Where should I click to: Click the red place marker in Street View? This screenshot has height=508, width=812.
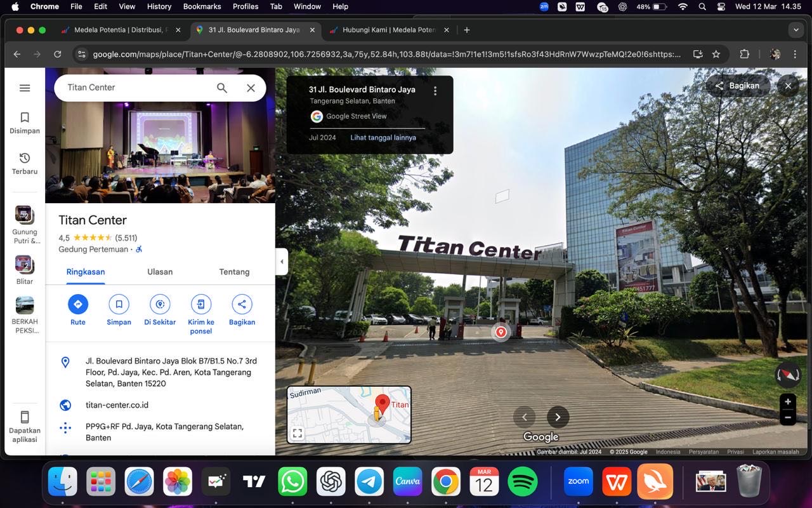501,332
